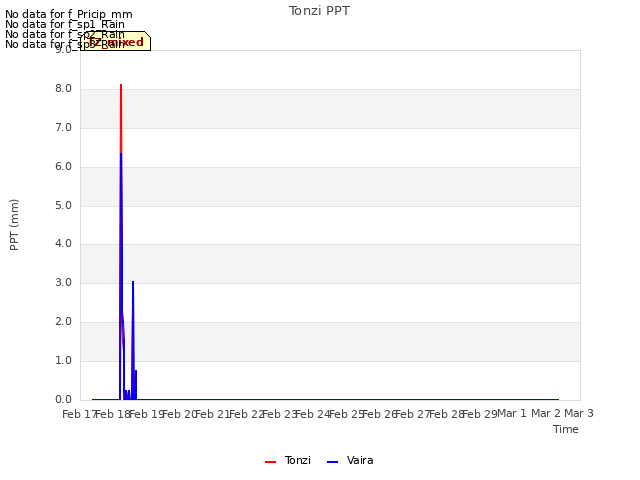Click the 5.0 y-axis tick label
Image resolution: width=640 pixels, height=480 pixels.
coord(63,205)
